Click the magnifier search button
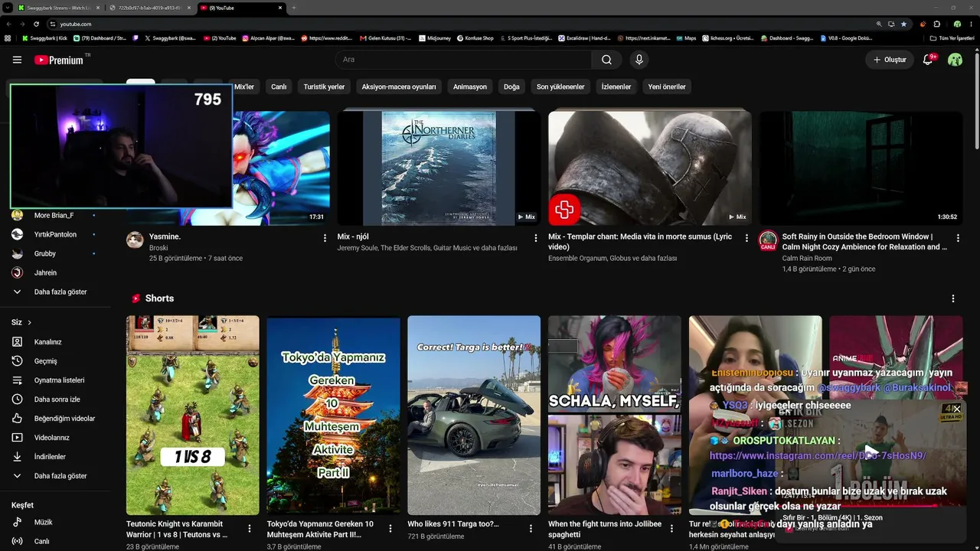This screenshot has height=551, width=980. click(x=606, y=60)
